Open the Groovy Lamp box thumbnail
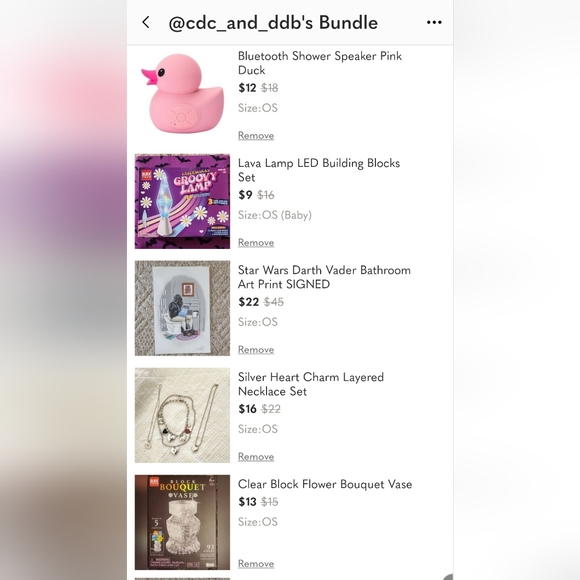 point(182,201)
